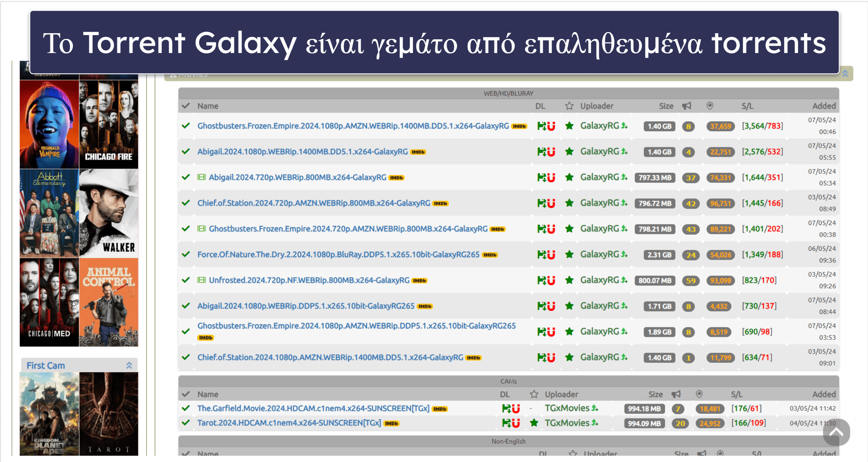Image resolution: width=868 pixels, height=462 pixels.
Task: Open Force.Of.Nature.The.Dry.2 BluRay torrent page
Action: 338,254
